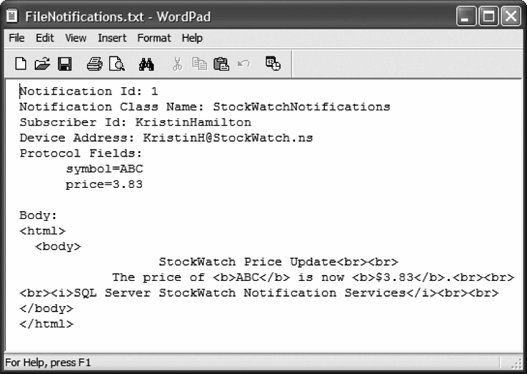Save the document using the floppy disk icon

[x=65, y=64]
